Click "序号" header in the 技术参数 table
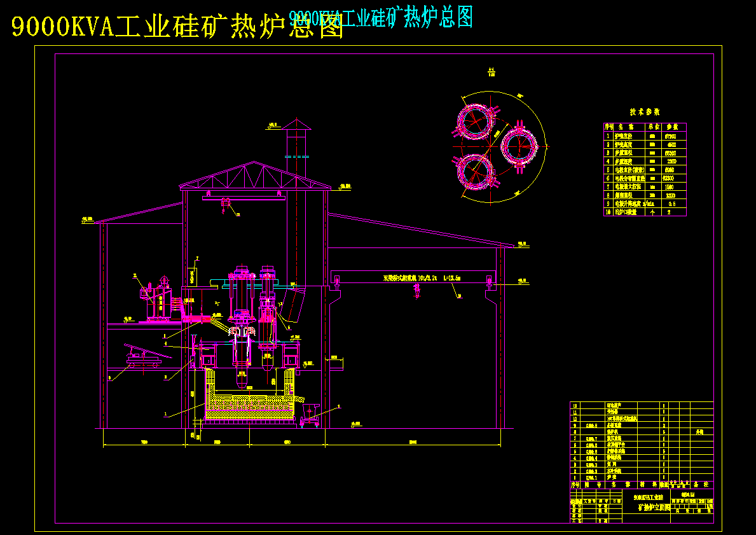This screenshot has height=535, width=756. coord(608,127)
